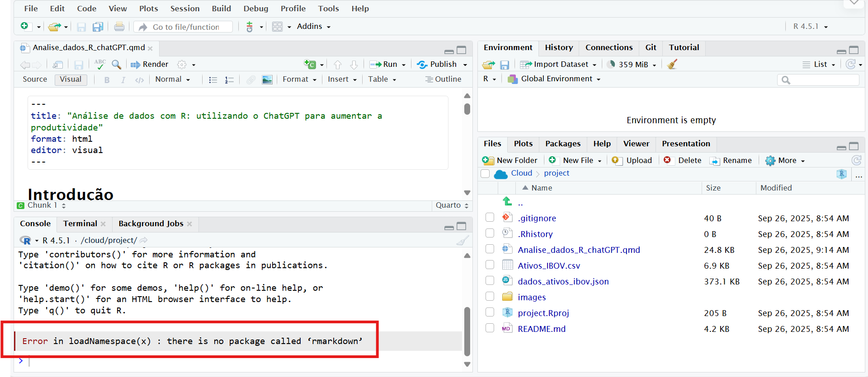Screen dimensions: 868x377
Task: Switch to the History tab
Action: pyautogui.click(x=559, y=47)
